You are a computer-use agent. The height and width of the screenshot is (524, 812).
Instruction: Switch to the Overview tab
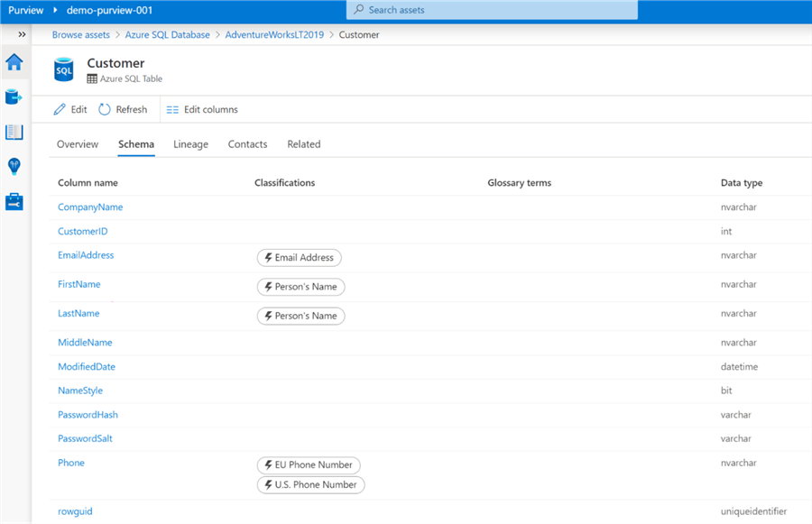78,144
